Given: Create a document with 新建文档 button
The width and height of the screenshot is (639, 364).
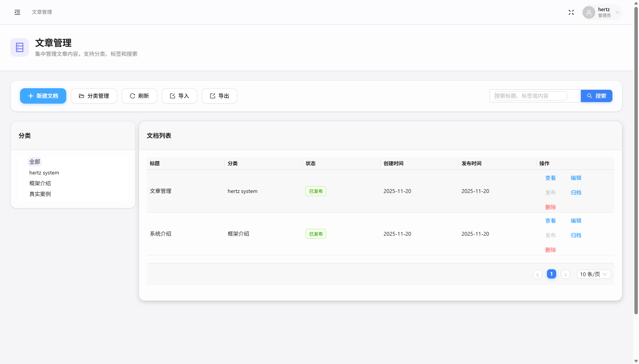Looking at the screenshot, I should click(x=43, y=96).
